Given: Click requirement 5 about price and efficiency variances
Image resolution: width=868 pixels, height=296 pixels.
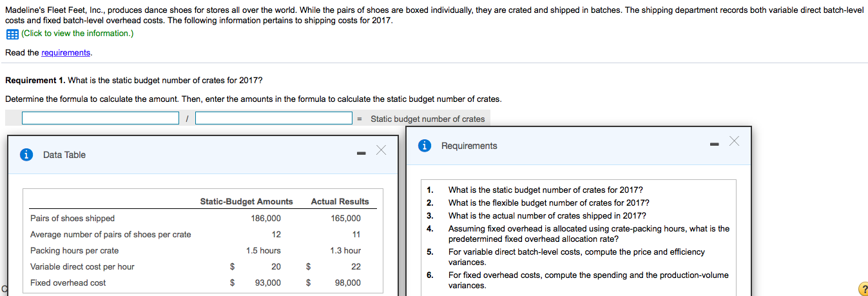Looking at the screenshot, I should tap(577, 257).
